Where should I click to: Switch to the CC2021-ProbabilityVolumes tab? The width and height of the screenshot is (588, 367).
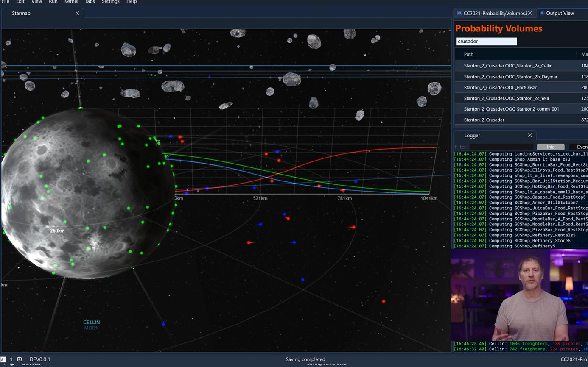[x=495, y=13]
